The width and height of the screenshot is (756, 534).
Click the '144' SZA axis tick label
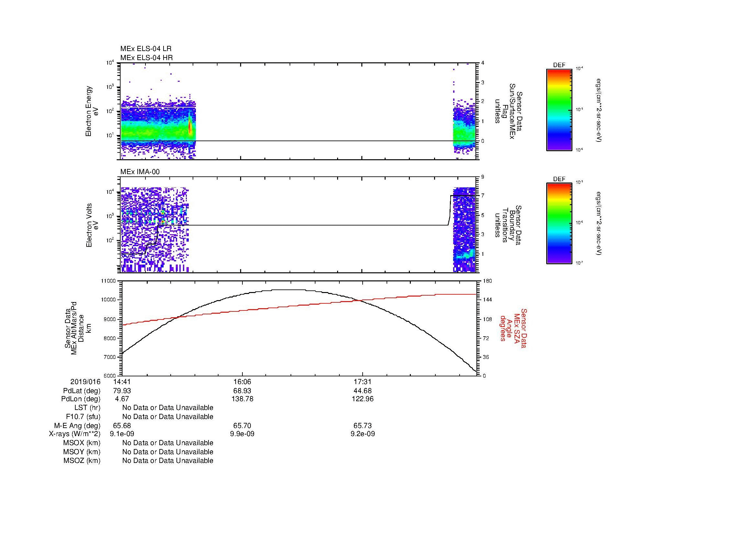tap(487, 300)
